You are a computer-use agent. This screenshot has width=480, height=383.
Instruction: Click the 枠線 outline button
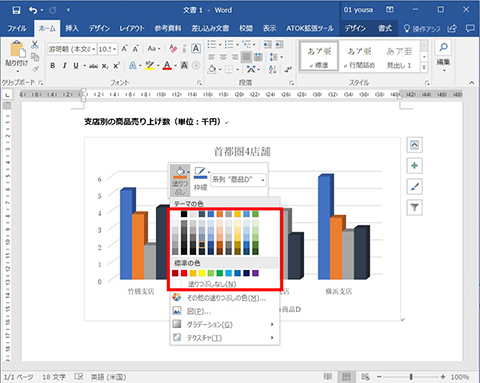tap(200, 179)
